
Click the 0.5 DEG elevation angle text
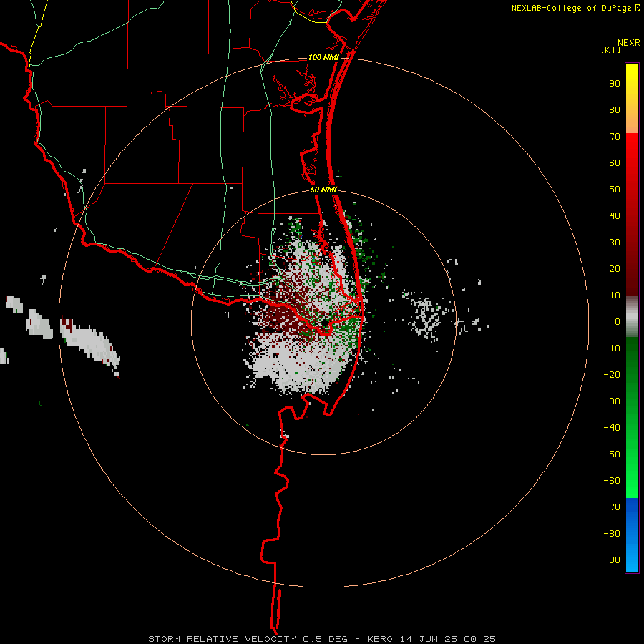click(326, 639)
